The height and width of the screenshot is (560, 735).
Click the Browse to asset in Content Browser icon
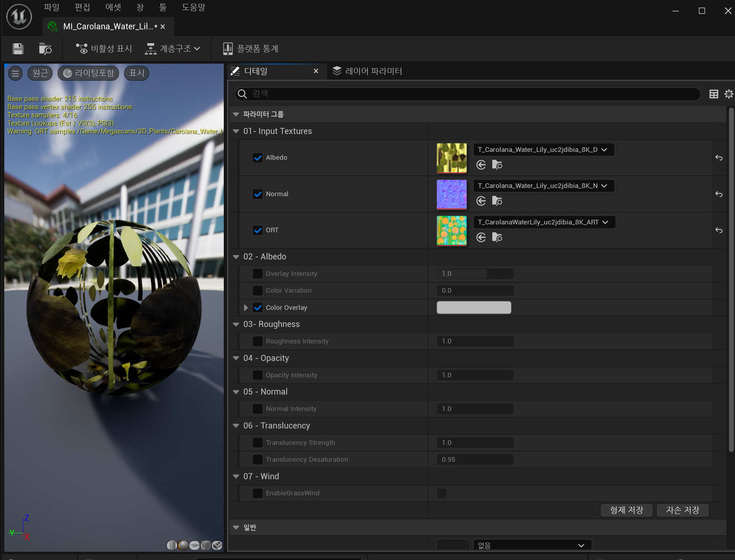[45, 49]
